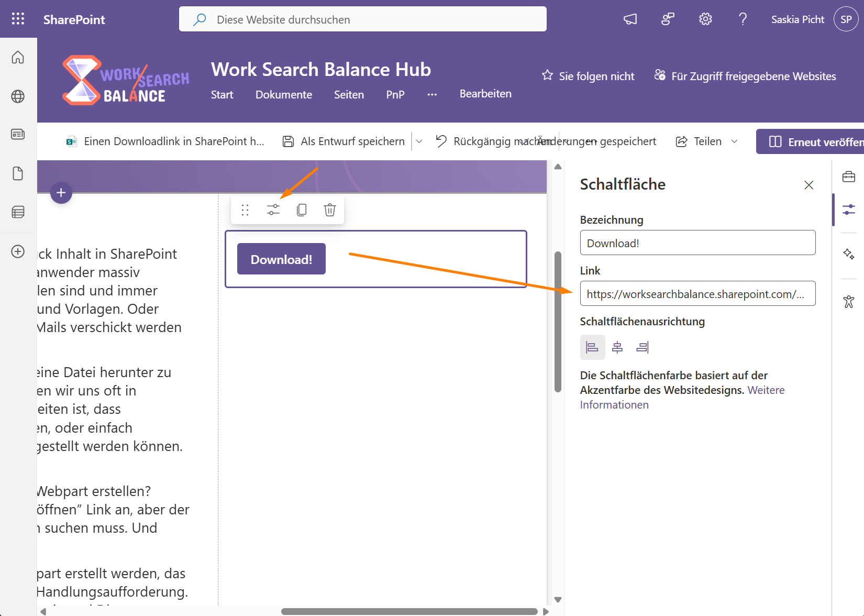The height and width of the screenshot is (616, 864).
Task: Open the megaphone announcements icon
Action: coord(630,19)
